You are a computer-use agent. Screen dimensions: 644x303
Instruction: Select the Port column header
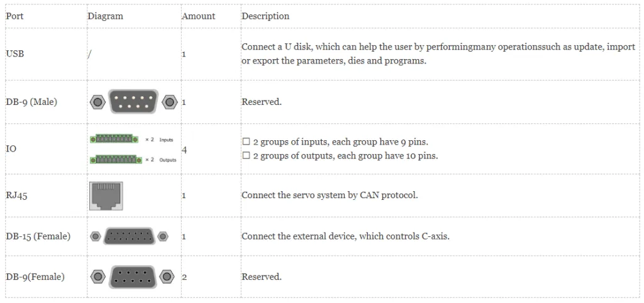pyautogui.click(x=14, y=16)
